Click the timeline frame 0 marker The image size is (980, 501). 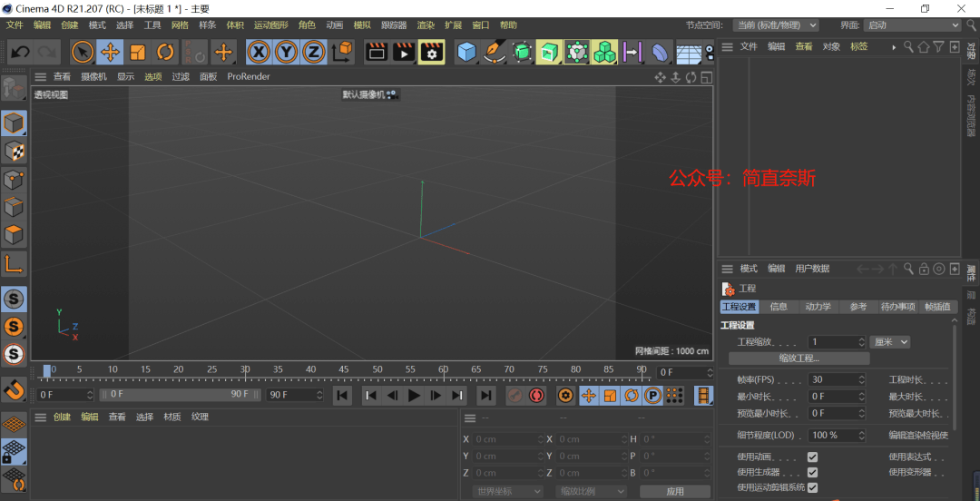click(x=47, y=370)
